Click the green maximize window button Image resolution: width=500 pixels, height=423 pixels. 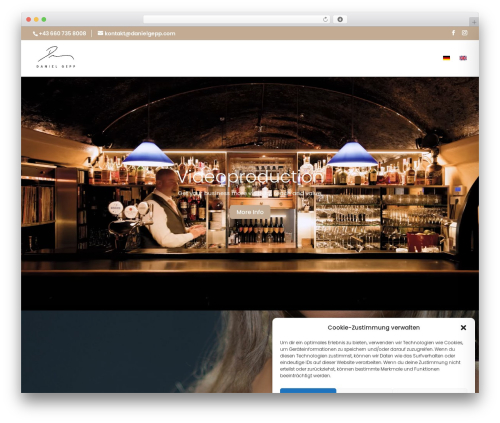[x=44, y=20]
